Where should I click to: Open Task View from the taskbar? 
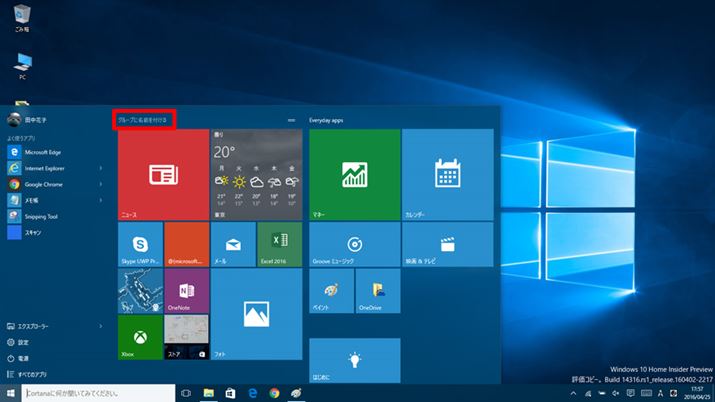pos(186,393)
